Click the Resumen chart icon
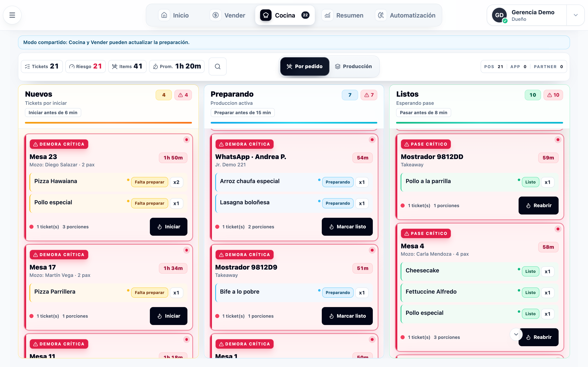 point(327,15)
